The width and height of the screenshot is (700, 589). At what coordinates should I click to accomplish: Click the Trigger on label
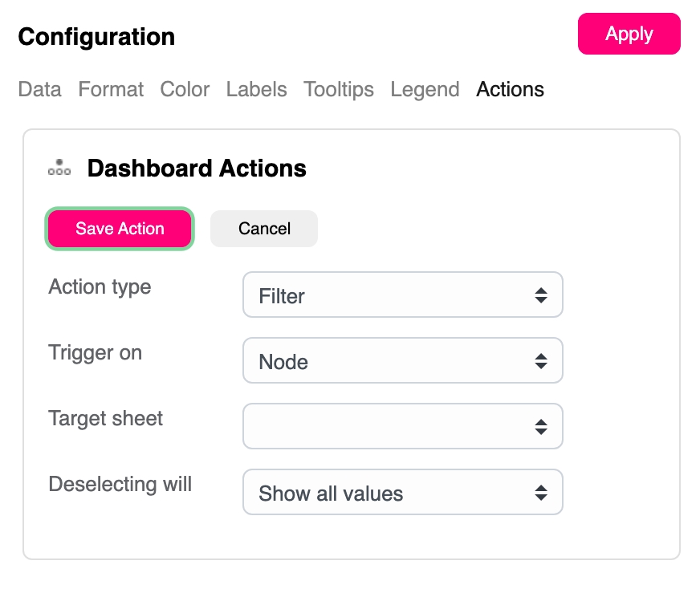[95, 352]
